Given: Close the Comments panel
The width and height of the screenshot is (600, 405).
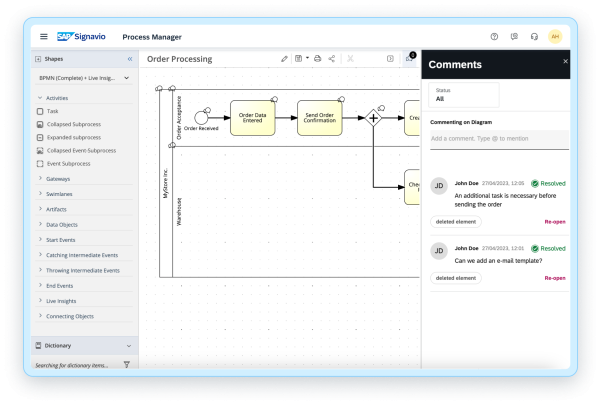Looking at the screenshot, I should click(x=565, y=61).
